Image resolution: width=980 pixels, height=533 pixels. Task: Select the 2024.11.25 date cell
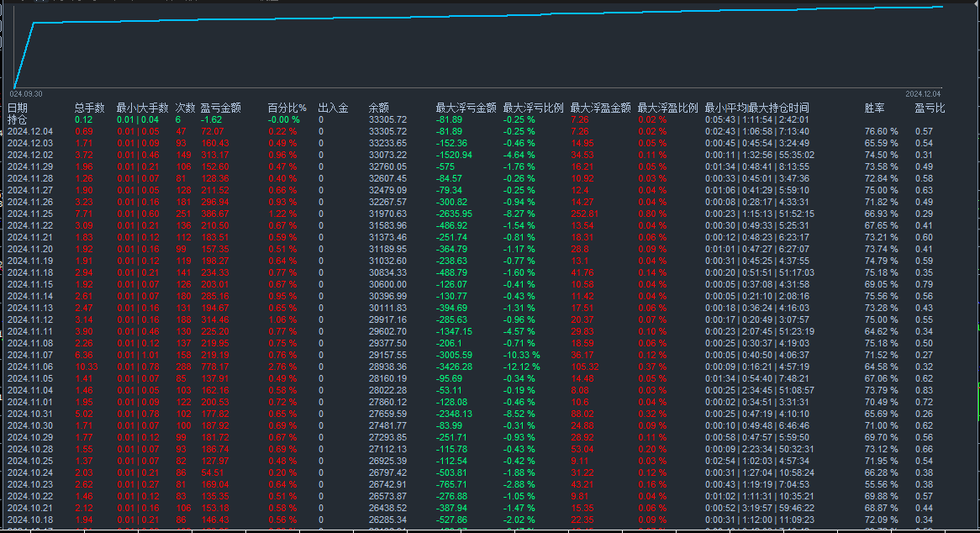coord(30,214)
